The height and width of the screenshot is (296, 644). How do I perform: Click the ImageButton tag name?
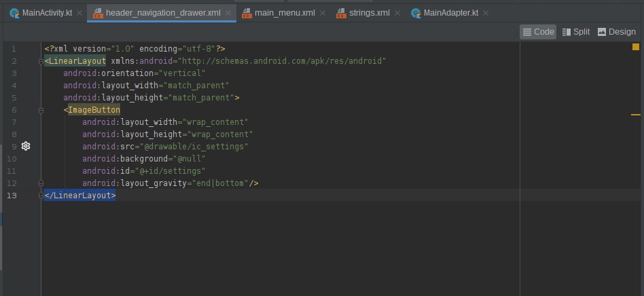(94, 110)
